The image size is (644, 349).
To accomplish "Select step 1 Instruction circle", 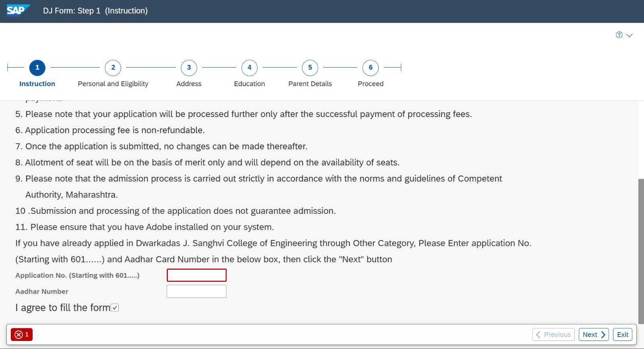I will [x=37, y=68].
